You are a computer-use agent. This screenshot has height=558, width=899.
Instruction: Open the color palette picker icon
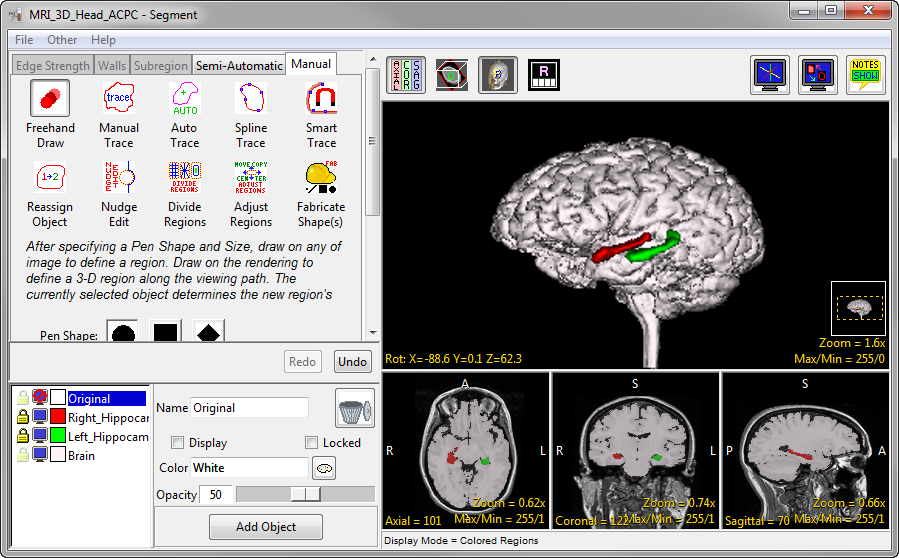coord(324,469)
